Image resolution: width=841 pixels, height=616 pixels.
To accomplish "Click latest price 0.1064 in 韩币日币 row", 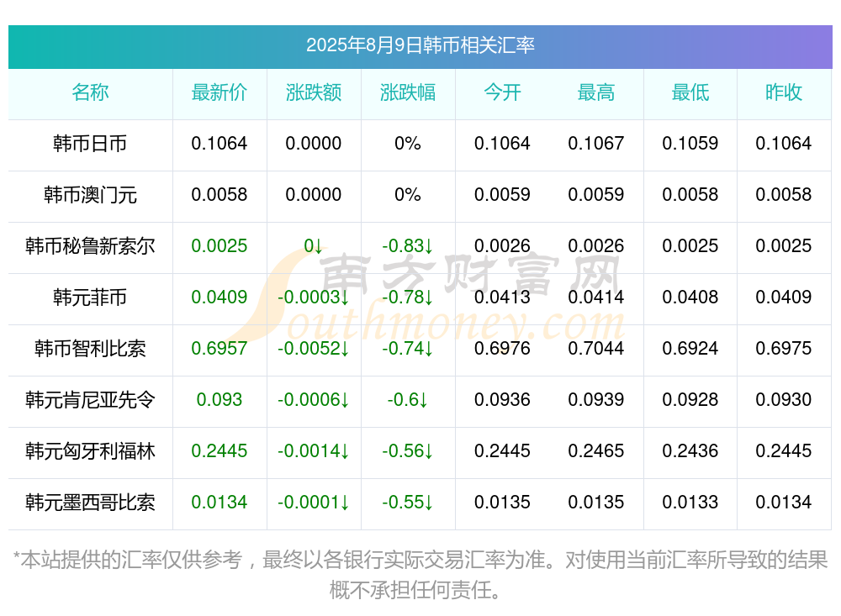I will coord(220,144).
